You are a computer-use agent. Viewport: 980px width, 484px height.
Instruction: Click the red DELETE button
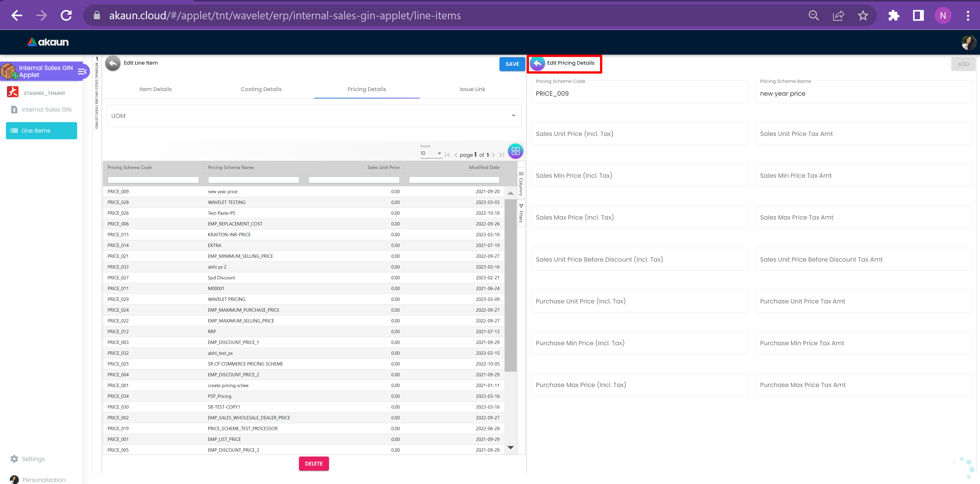314,463
